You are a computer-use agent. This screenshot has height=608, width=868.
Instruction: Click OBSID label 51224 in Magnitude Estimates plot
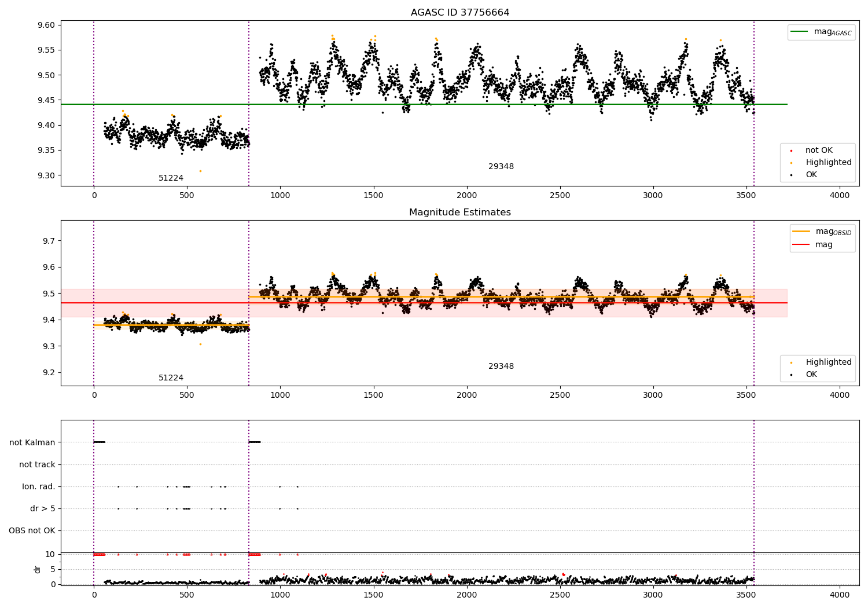(171, 378)
